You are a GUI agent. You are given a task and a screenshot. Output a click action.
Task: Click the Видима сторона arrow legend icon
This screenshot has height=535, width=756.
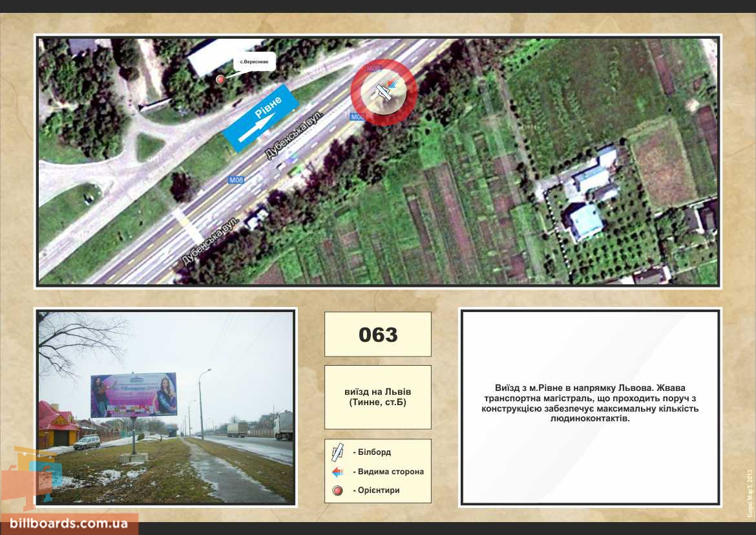point(337,472)
